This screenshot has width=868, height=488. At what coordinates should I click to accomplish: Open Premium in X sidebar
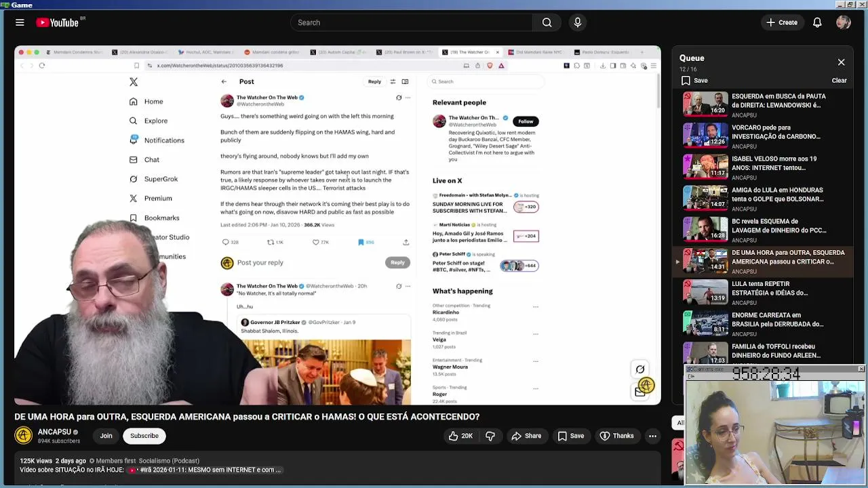151,199
